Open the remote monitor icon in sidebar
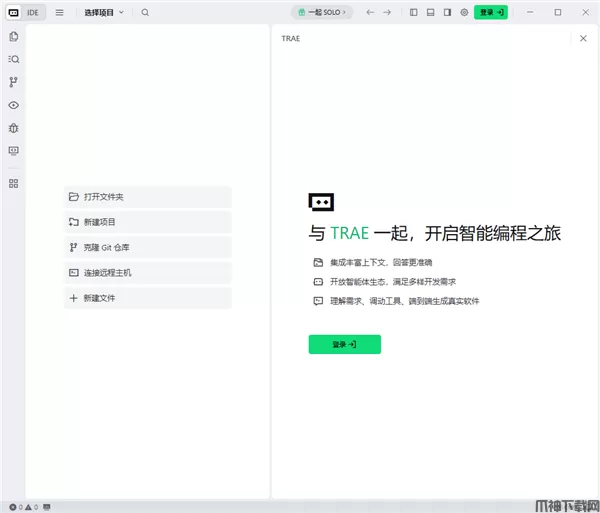Image resolution: width=600 pixels, height=513 pixels. (x=14, y=151)
